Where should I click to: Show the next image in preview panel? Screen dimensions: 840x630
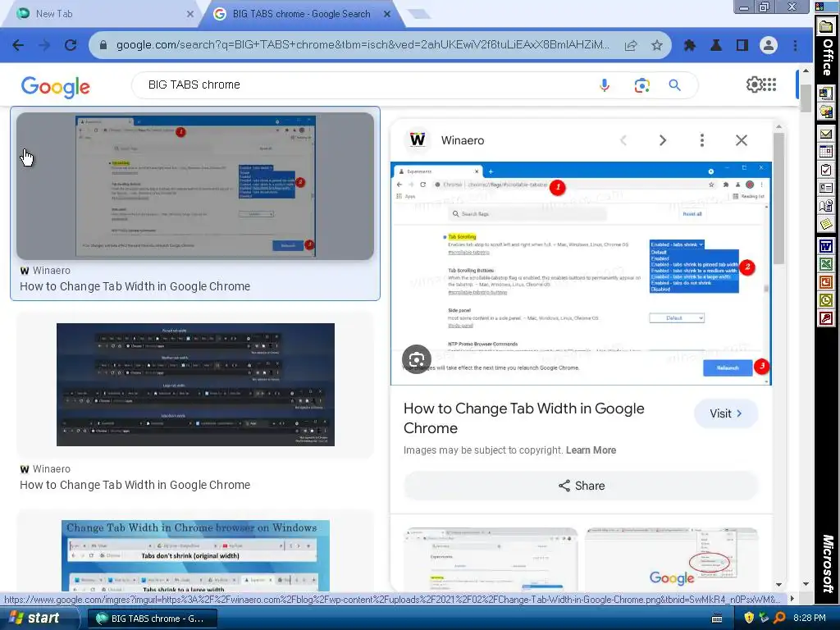[x=663, y=140]
